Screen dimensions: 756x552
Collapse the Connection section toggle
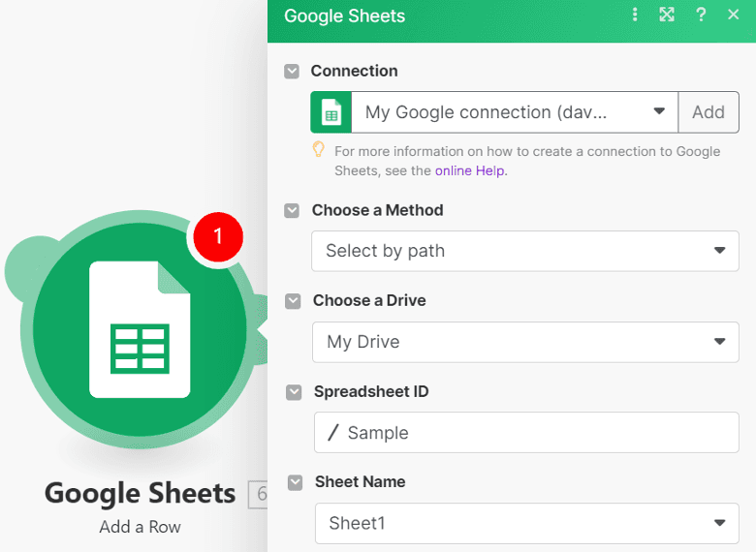292,72
